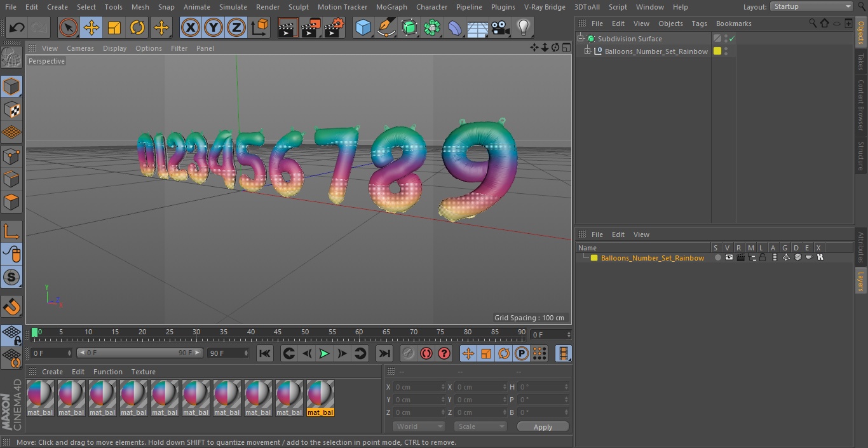Toggle layer solo dot in Layers panel
Viewport: 868px width, 448px height.
tap(717, 257)
